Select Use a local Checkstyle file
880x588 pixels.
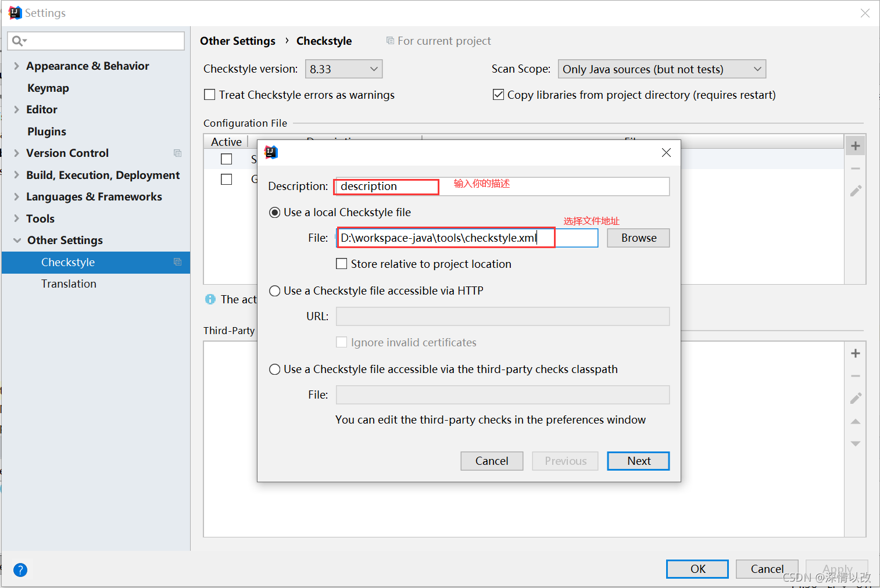click(x=275, y=213)
